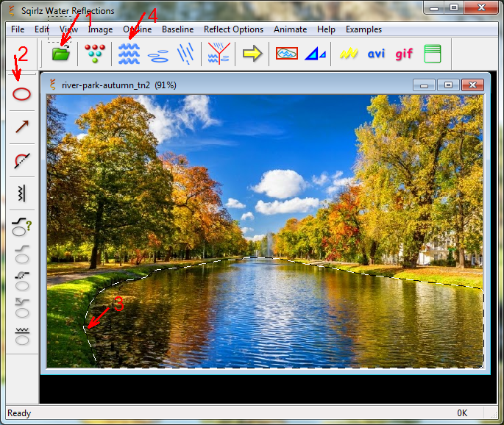Click the yellow squiggle animation icon
This screenshot has height=425, width=504.
click(349, 54)
